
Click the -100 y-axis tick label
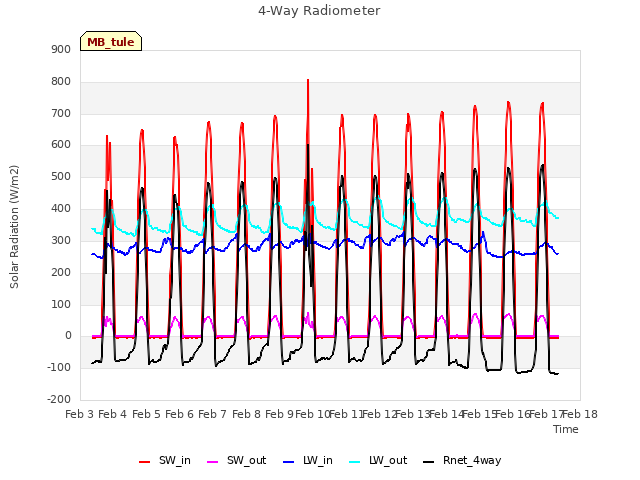59,367
